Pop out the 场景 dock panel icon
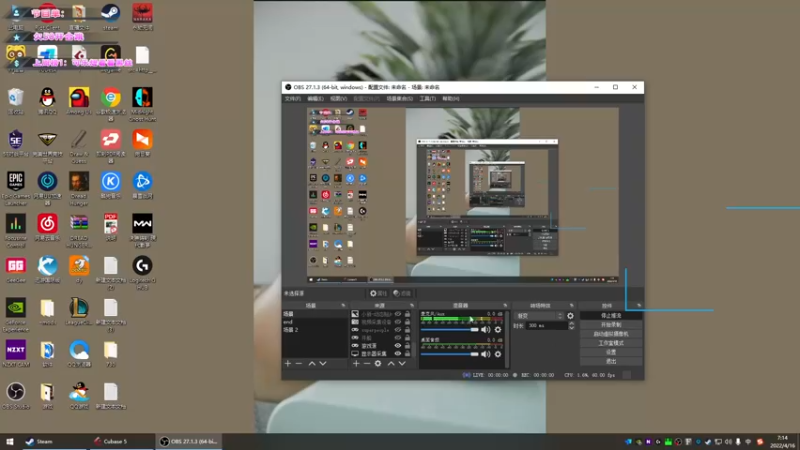The image size is (800, 450). [343, 305]
